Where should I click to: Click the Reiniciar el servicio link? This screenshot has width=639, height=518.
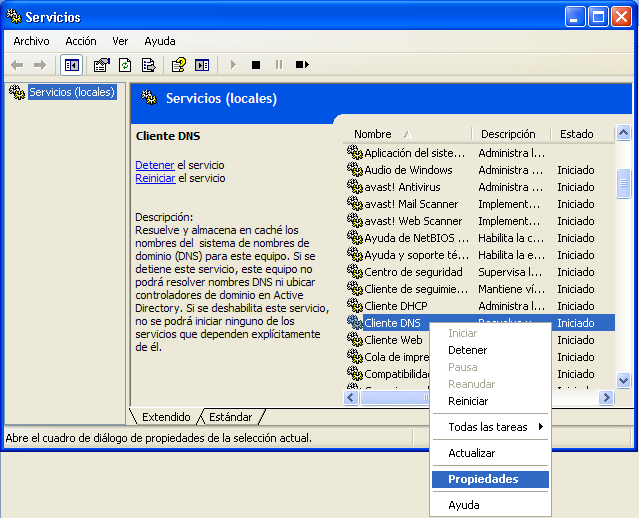tap(155, 178)
